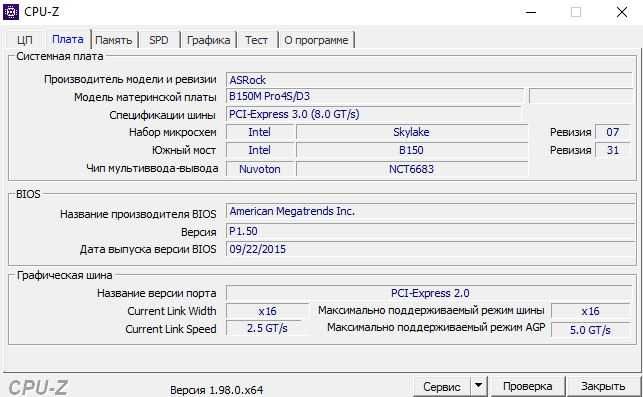Screen dimensions: 643x397
Task: Click the BIOS version P1.50 field
Action: 430,231
